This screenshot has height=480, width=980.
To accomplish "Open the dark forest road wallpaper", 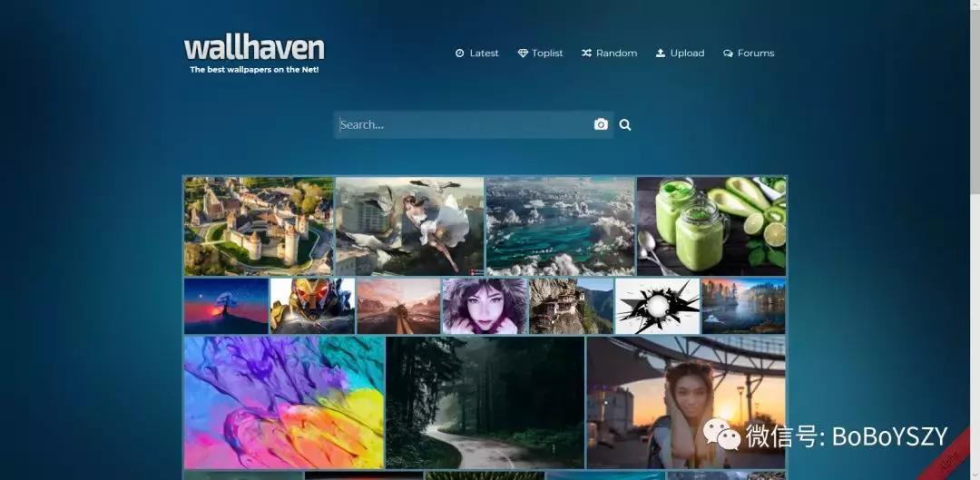I will [x=485, y=403].
